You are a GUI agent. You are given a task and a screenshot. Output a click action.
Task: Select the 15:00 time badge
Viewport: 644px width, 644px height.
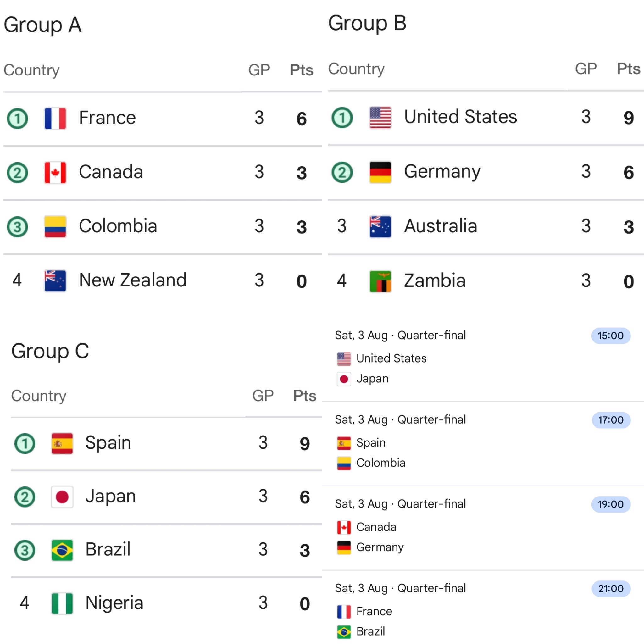(x=611, y=336)
